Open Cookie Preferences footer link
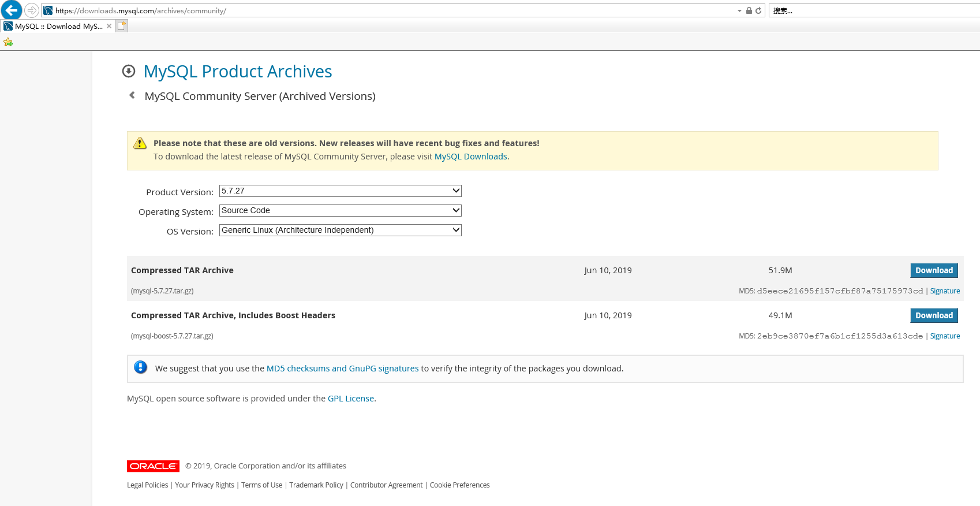Screen dimensions: 980x506 click(x=460, y=485)
